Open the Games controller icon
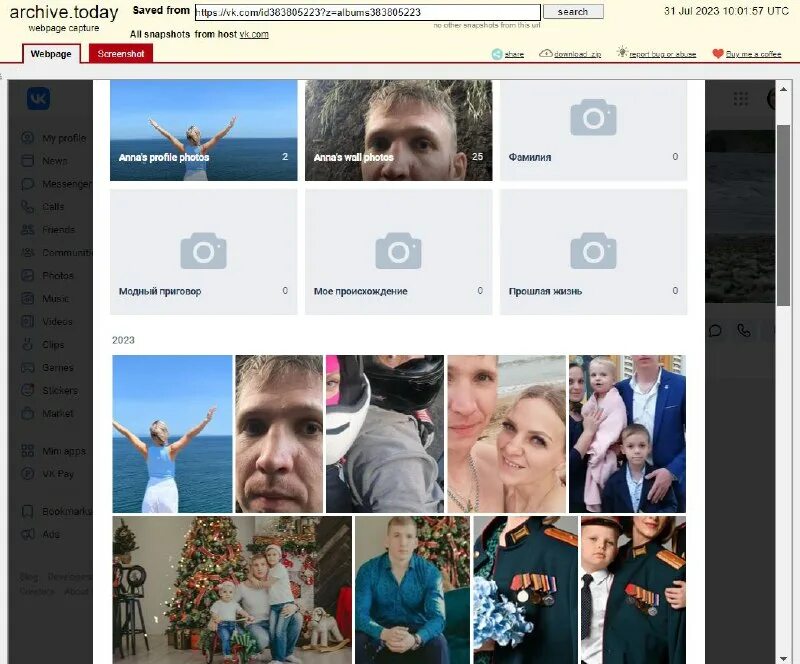 coord(28,367)
